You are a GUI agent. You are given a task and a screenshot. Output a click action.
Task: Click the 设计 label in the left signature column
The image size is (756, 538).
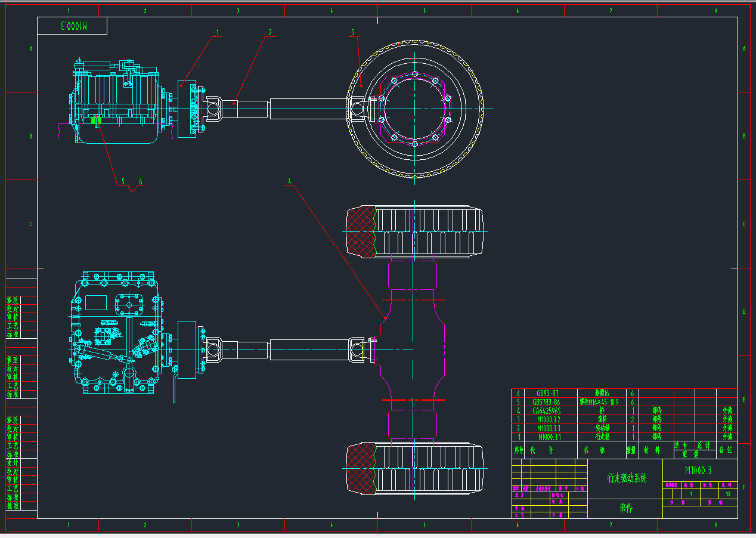click(x=12, y=462)
